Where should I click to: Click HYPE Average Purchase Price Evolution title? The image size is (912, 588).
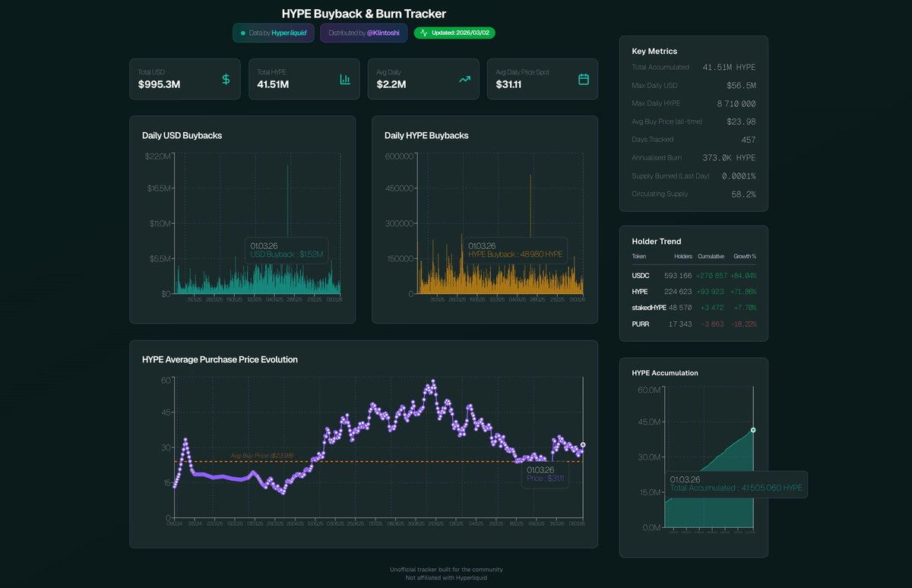pos(220,359)
